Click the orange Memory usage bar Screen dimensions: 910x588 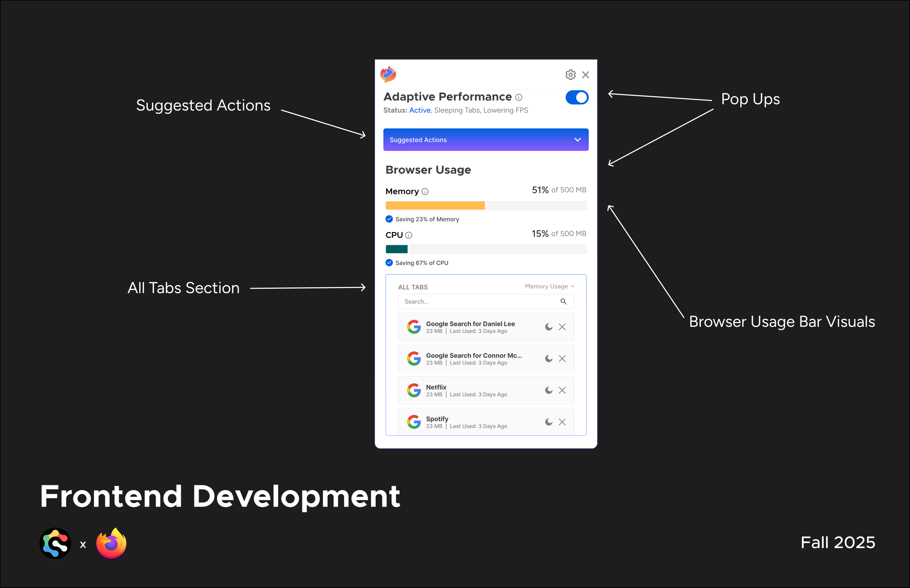coord(435,206)
